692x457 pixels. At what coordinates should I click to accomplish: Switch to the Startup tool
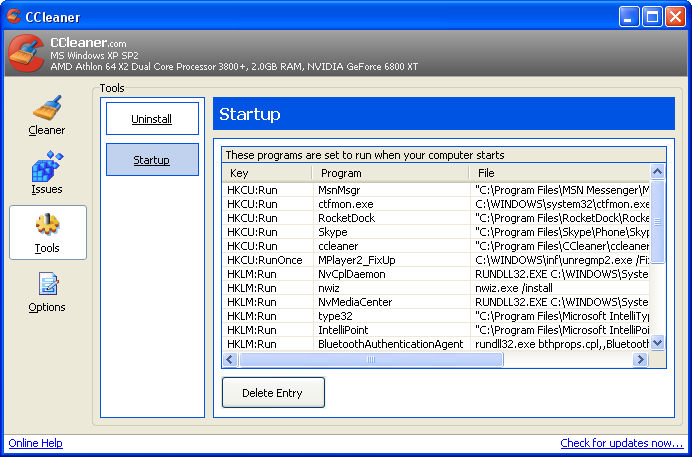coord(152,160)
